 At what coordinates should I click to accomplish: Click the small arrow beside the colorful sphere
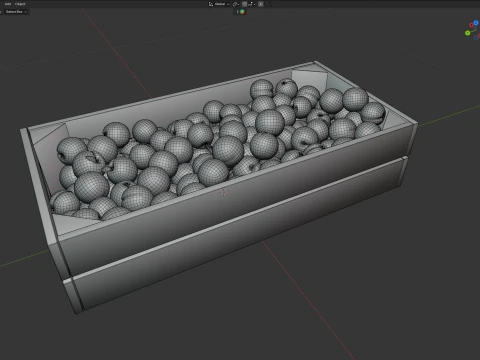(x=238, y=12)
